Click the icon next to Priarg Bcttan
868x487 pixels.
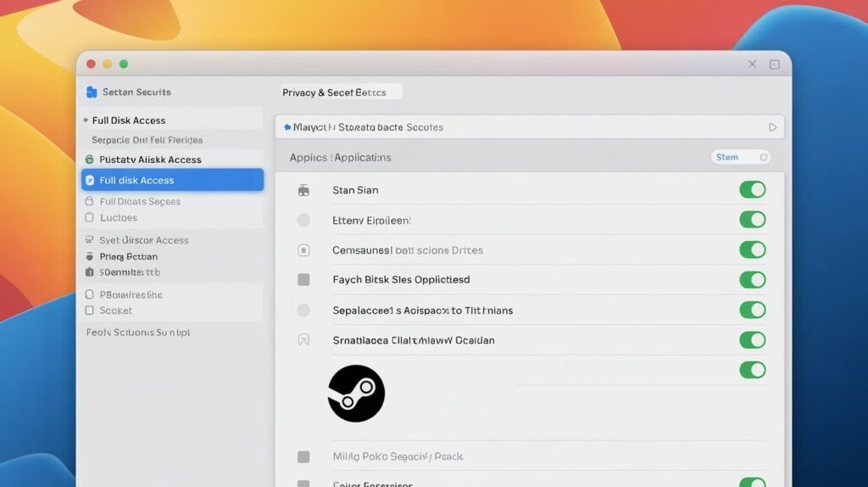[x=89, y=256]
